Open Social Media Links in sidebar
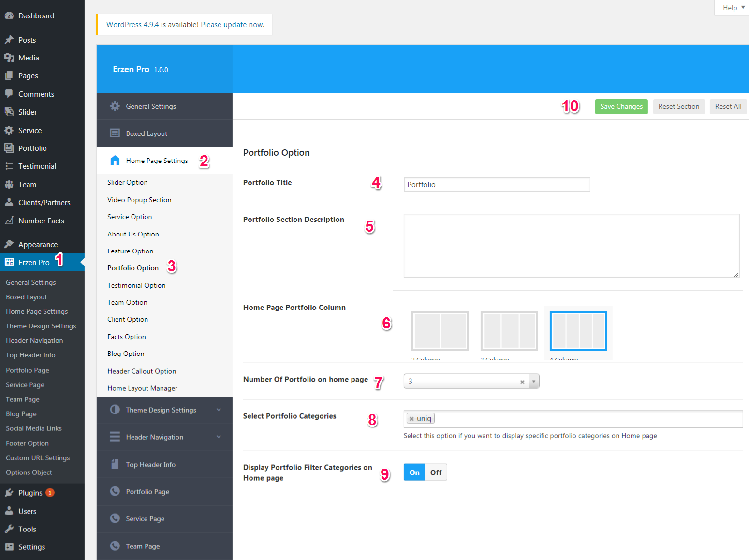This screenshot has width=749, height=560. click(x=34, y=428)
